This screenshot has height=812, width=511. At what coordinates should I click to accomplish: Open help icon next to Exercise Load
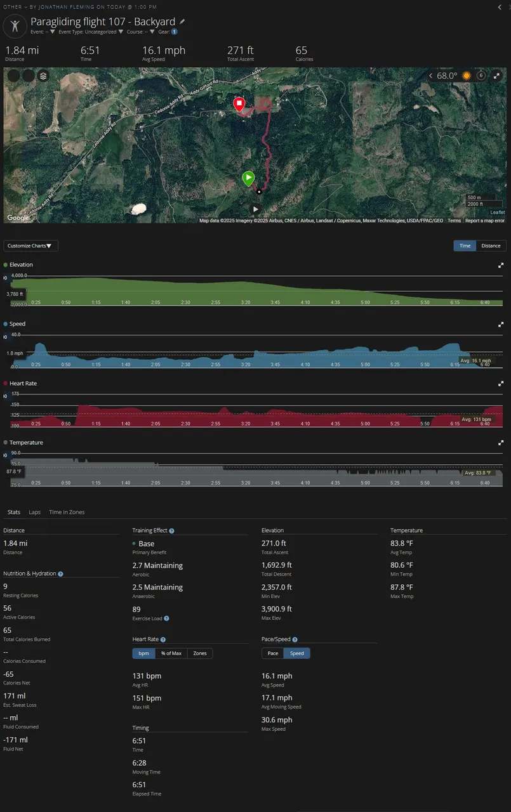point(166,619)
